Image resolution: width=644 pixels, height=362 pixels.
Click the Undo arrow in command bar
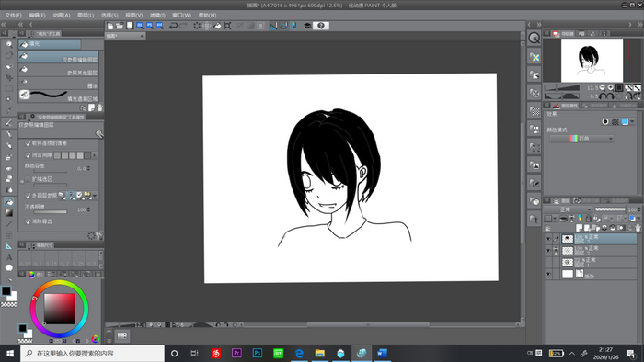pos(173,26)
